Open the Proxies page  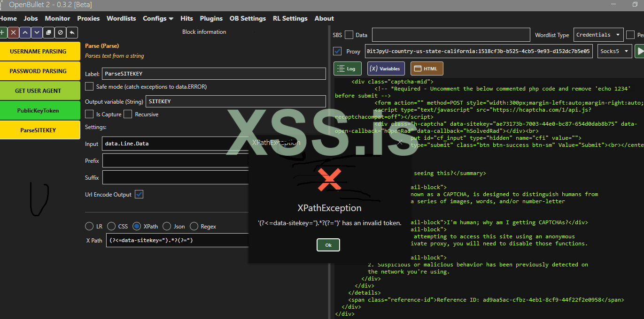[x=88, y=18]
